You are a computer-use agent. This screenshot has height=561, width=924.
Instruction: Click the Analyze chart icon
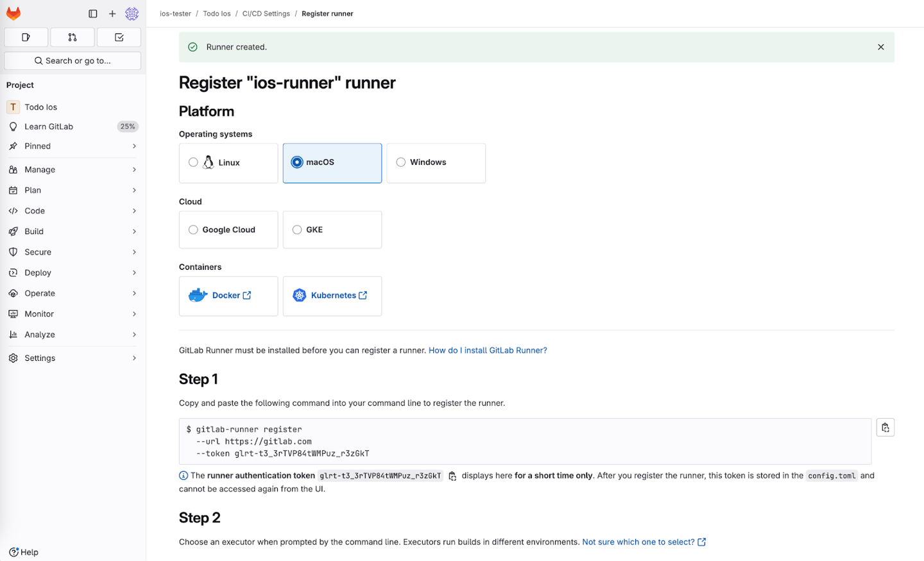coord(13,335)
